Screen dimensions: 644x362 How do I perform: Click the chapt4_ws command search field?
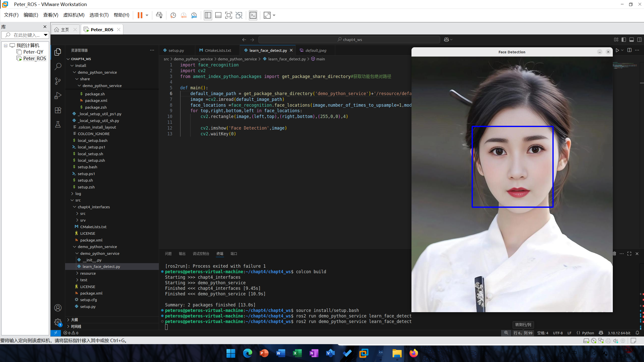pyautogui.click(x=349, y=39)
